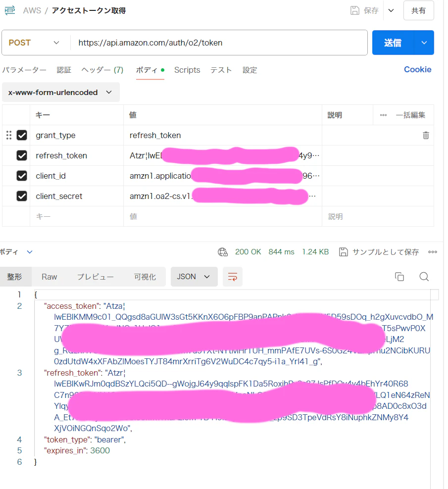The height and width of the screenshot is (489, 448).
Task: Click the "expires_in" 3600 value
Action: pos(100,450)
